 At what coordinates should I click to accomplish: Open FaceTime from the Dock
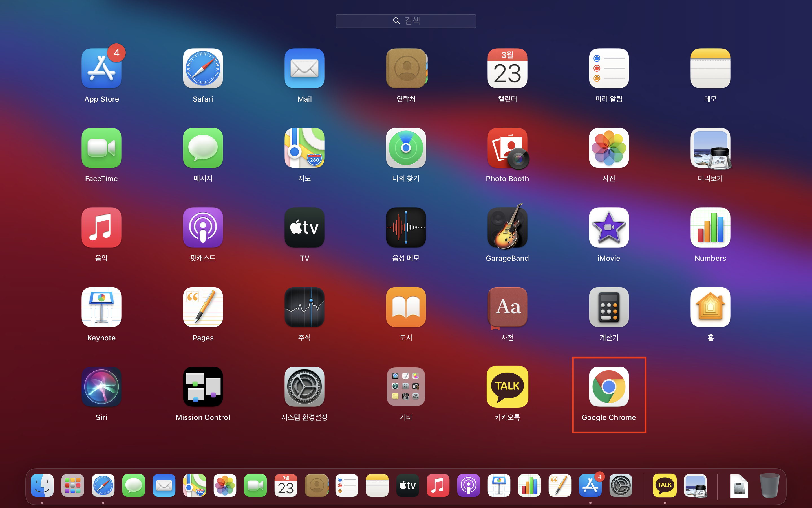click(255, 485)
